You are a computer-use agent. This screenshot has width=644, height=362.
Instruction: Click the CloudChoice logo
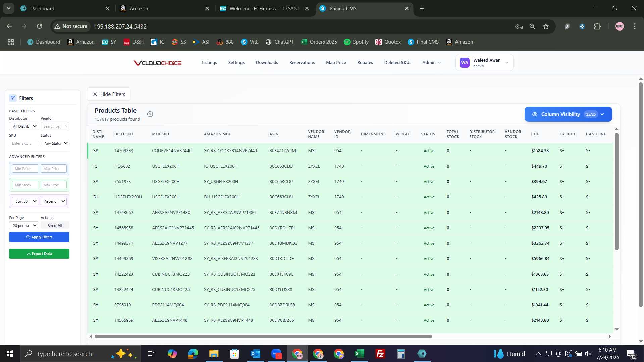pyautogui.click(x=157, y=63)
